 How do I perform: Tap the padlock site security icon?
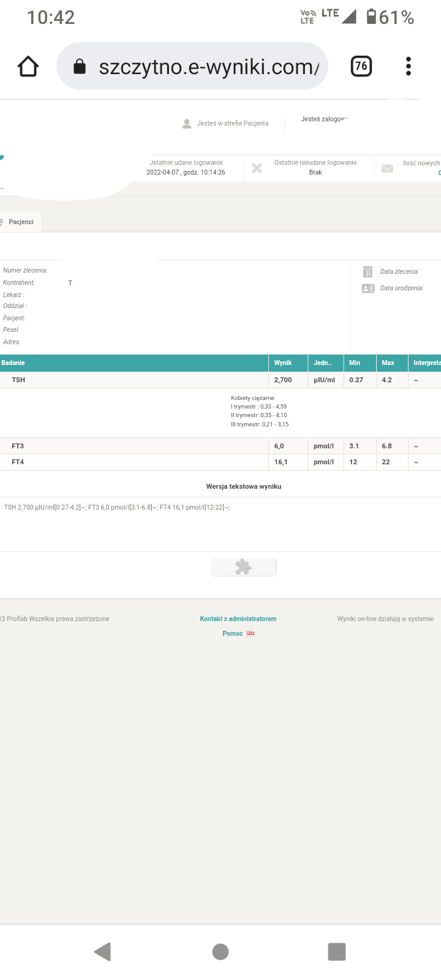(80, 67)
